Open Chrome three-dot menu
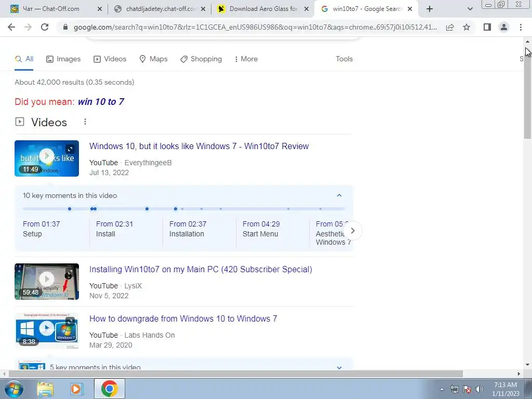Viewport: 532px width, 399px height. pyautogui.click(x=521, y=27)
